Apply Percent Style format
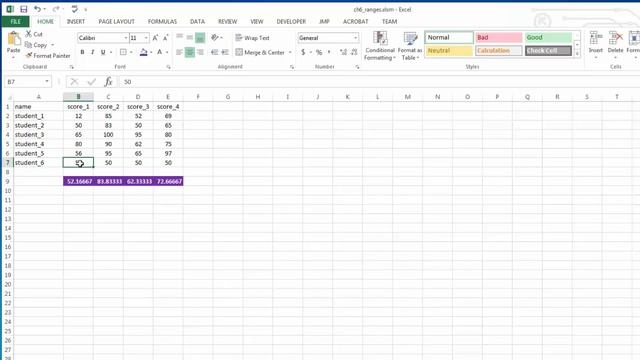Screen dimensions: 640x360 pos(319,52)
